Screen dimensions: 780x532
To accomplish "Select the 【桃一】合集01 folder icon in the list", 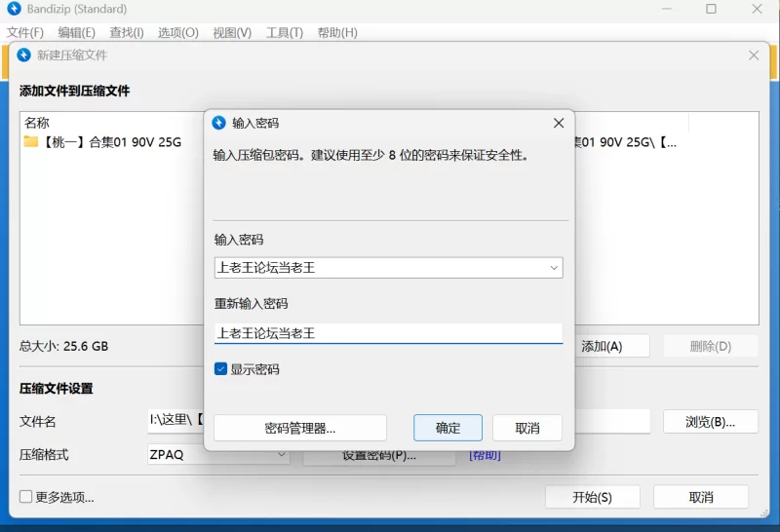I will (31, 141).
